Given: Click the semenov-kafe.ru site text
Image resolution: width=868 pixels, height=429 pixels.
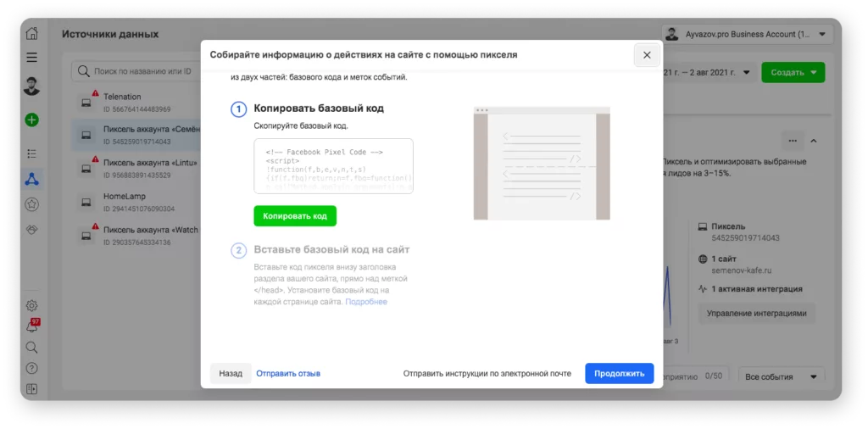Looking at the screenshot, I should pos(741,270).
